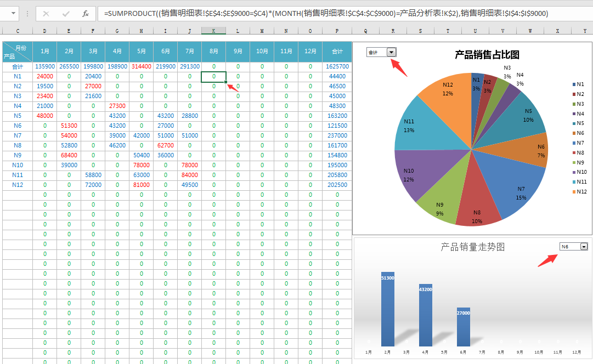
Task: Select the 4月 bar labeled 43200
Action: [x=426, y=315]
